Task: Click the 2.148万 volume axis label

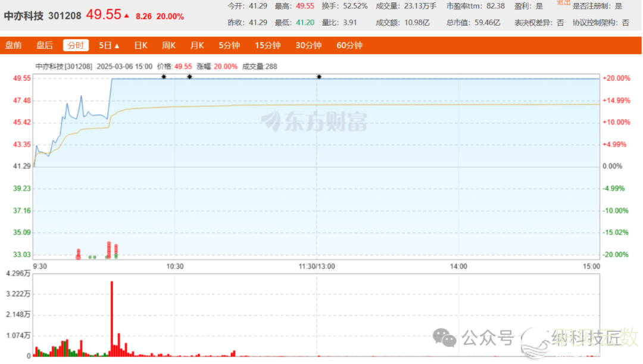Action: [18, 315]
